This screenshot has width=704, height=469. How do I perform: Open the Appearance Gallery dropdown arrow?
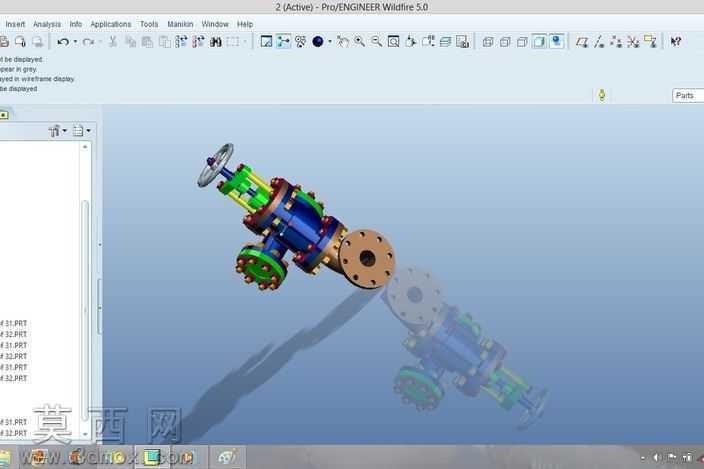click(x=330, y=42)
